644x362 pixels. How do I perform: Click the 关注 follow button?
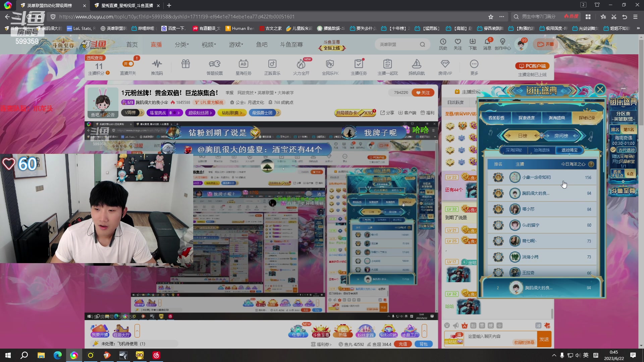pyautogui.click(x=423, y=93)
